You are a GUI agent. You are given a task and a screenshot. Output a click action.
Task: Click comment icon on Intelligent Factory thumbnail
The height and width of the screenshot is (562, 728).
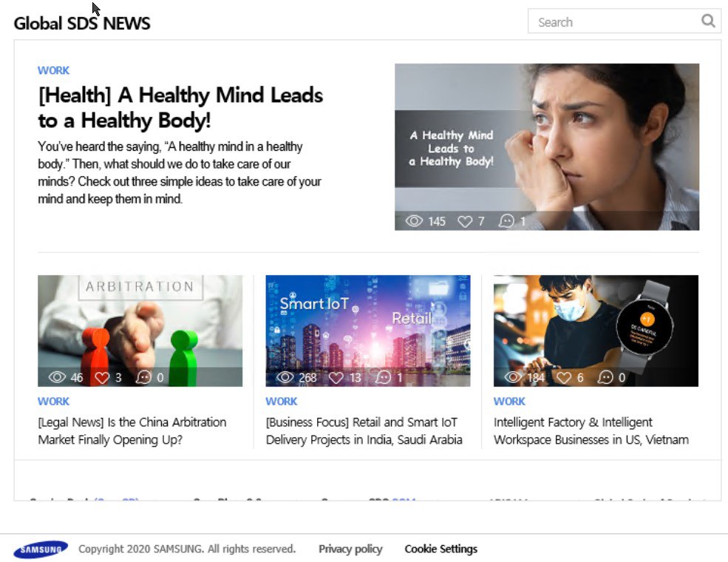pos(605,377)
